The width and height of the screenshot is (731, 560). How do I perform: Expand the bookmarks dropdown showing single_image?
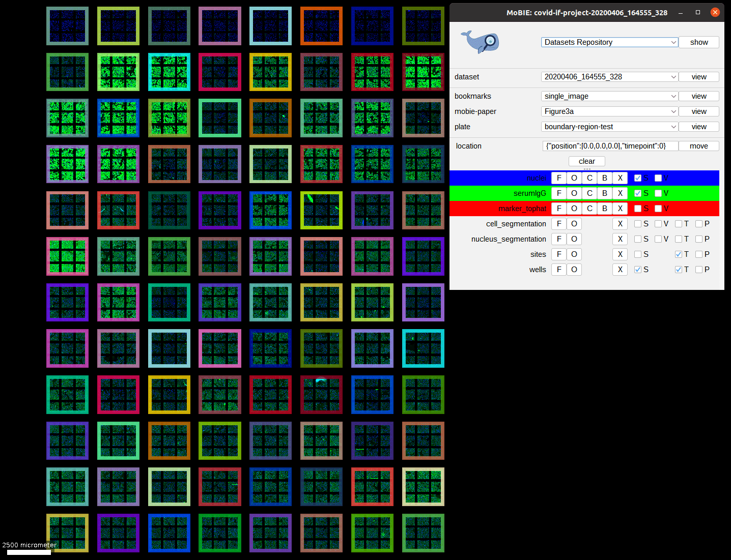609,96
